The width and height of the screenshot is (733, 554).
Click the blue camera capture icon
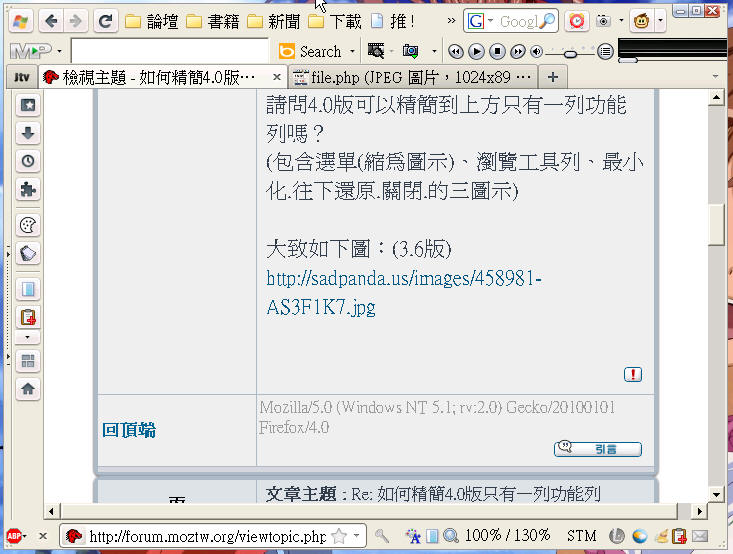coord(410,51)
